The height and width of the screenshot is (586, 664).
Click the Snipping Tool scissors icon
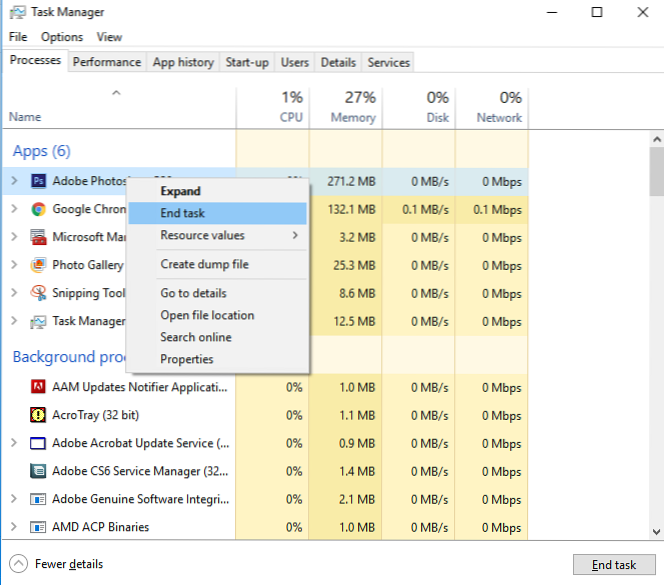[x=39, y=293]
